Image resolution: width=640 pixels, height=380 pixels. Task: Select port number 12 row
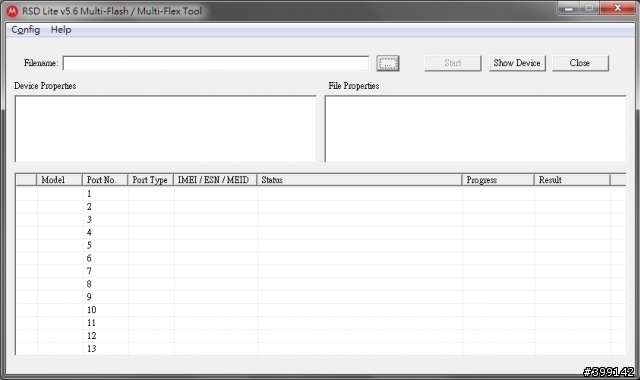[320, 336]
